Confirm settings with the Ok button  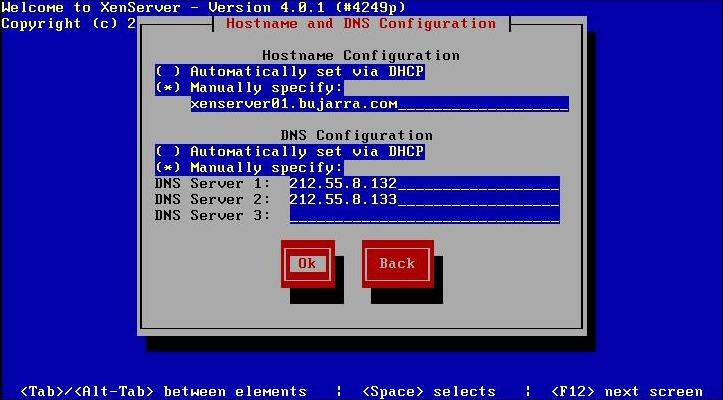pos(308,263)
